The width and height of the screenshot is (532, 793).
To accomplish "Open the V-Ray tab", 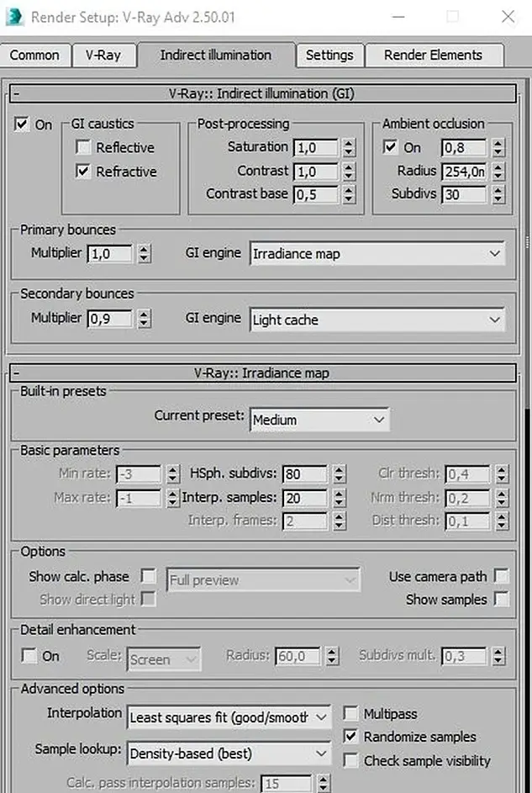I will click(x=103, y=56).
